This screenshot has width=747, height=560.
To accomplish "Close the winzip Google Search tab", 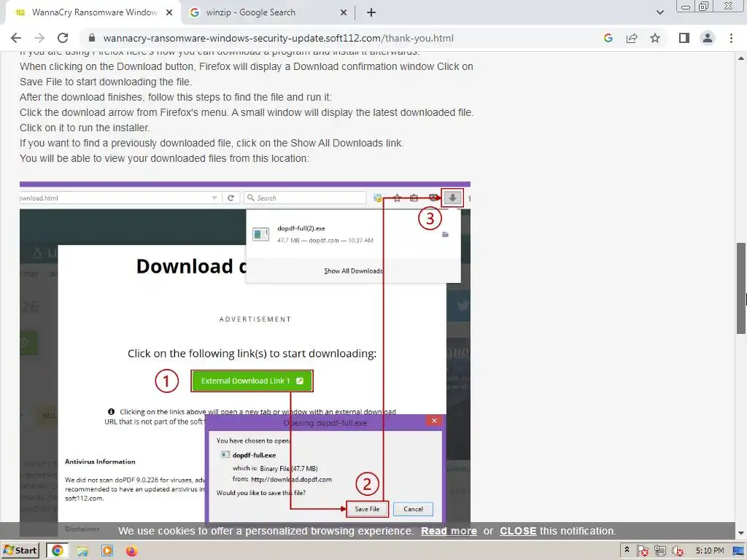I will click(x=344, y=12).
